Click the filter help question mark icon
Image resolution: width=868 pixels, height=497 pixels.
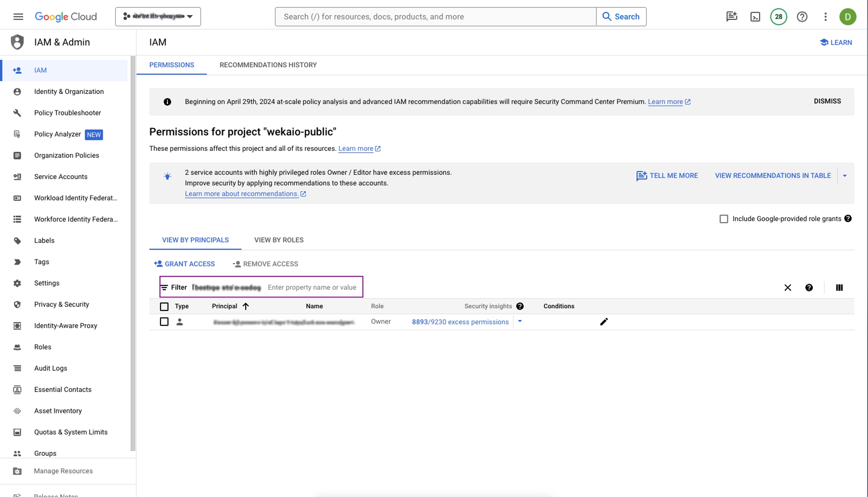(x=809, y=288)
